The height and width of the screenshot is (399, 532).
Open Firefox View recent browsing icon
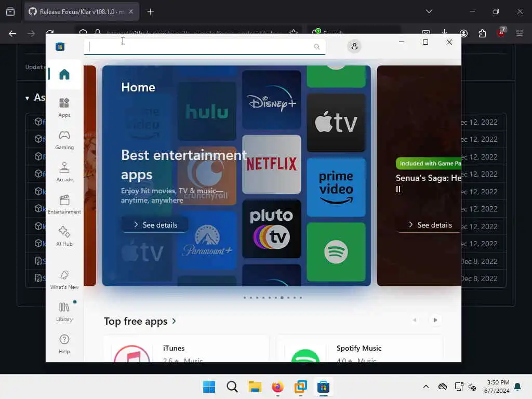pos(10,12)
